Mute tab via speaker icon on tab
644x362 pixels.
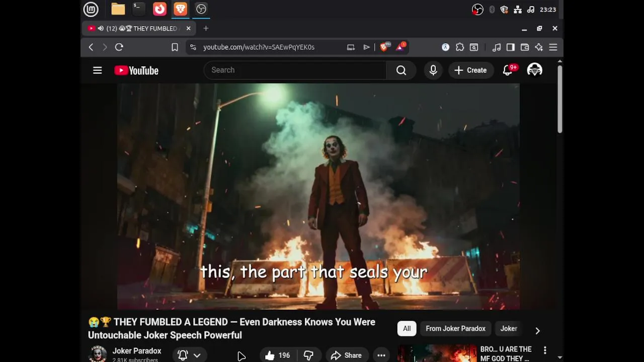(x=101, y=29)
